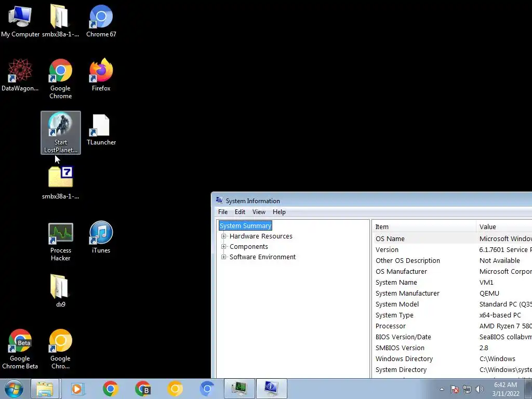Select the Windows Directory row
532x399 pixels.
(x=453, y=358)
